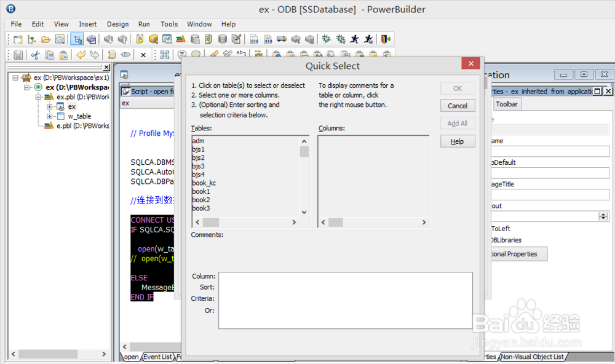Click the Save floppy disk icon
Image resolution: width=615 pixels, height=364 pixels.
(18, 55)
